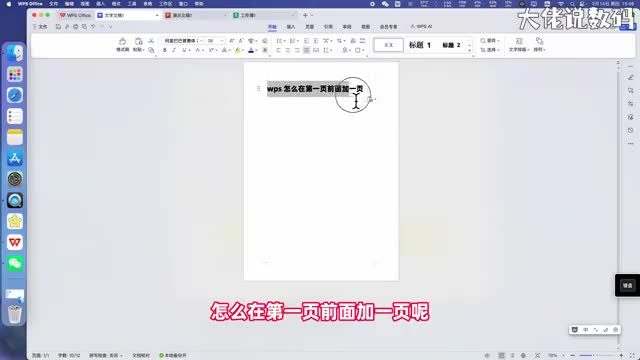Apply yellow text highlight color
Viewport: 640px width, 360px height.
[x=237, y=50]
